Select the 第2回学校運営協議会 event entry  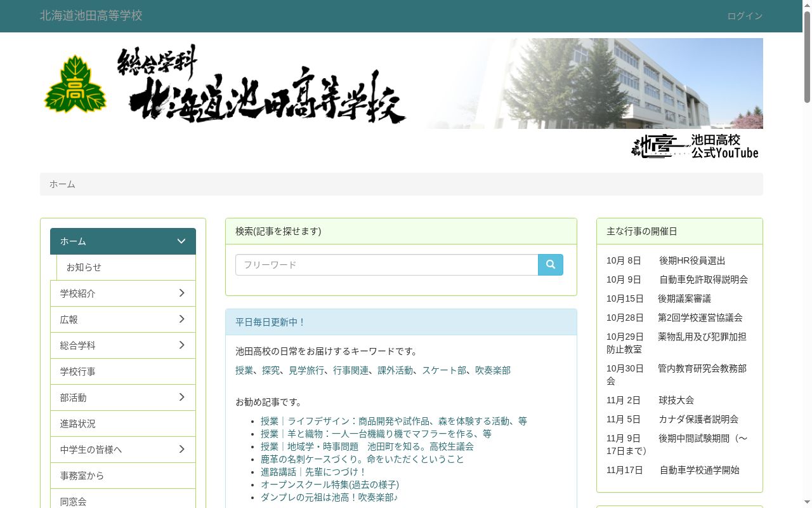point(674,317)
